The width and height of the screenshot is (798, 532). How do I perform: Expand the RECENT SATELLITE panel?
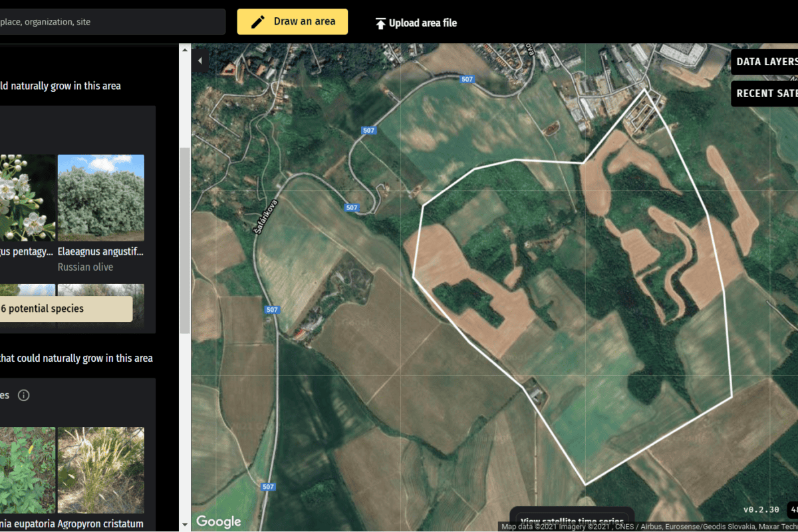pyautogui.click(x=768, y=93)
